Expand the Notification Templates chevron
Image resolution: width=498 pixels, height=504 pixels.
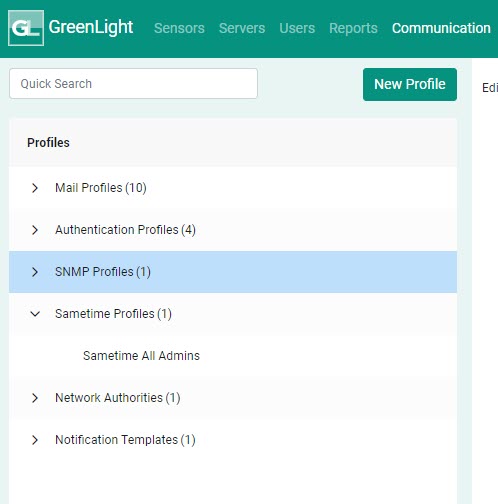click(x=35, y=440)
